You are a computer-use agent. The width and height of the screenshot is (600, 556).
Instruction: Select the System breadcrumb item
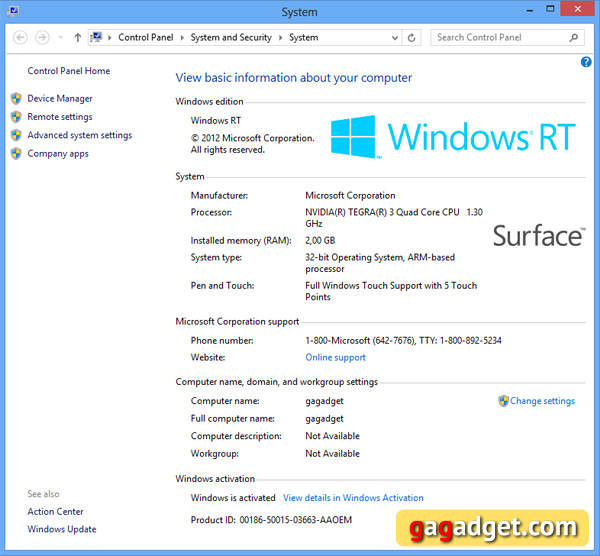(x=303, y=37)
